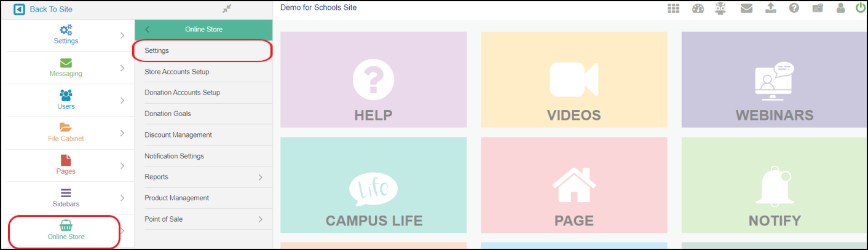Open the envelope mail icon in top bar

click(746, 9)
